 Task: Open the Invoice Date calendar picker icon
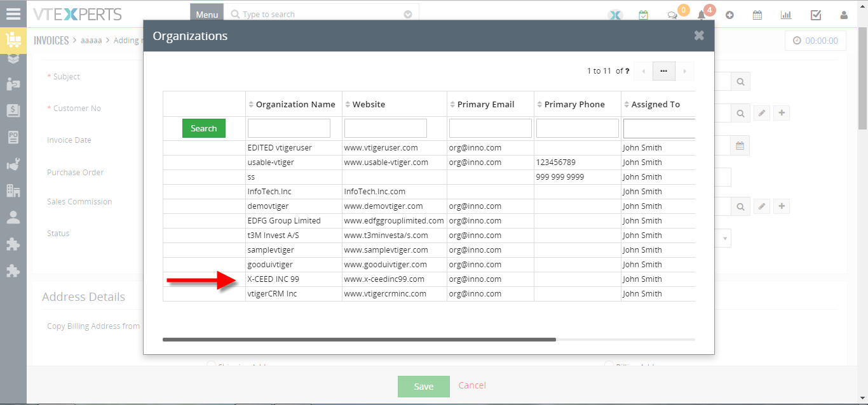[740, 145]
